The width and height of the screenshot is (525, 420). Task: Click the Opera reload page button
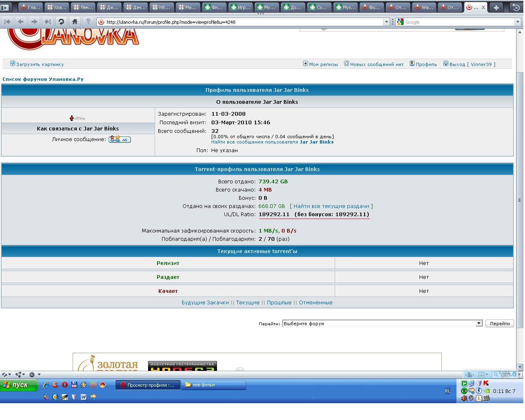[61, 22]
